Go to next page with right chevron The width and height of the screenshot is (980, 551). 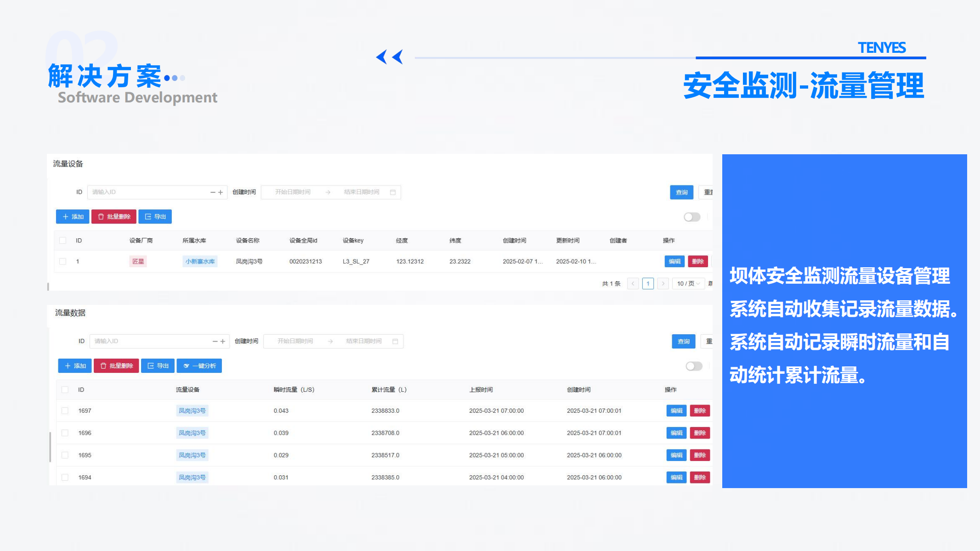tap(663, 284)
